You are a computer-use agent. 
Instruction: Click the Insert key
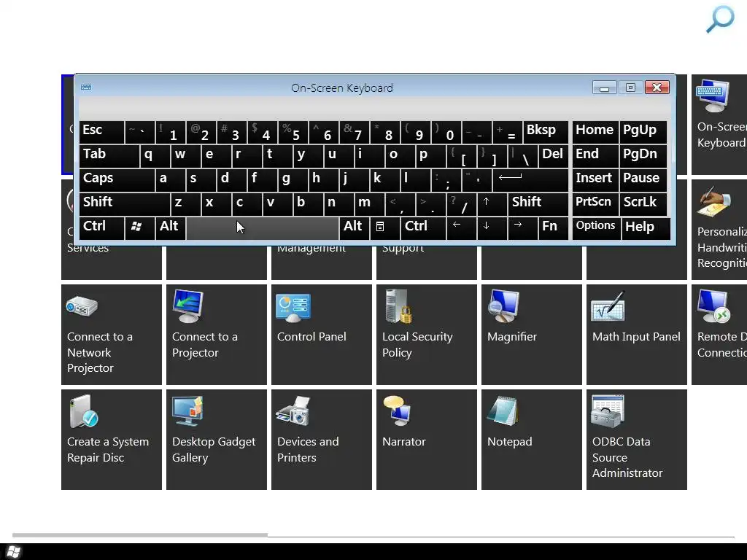[595, 180]
